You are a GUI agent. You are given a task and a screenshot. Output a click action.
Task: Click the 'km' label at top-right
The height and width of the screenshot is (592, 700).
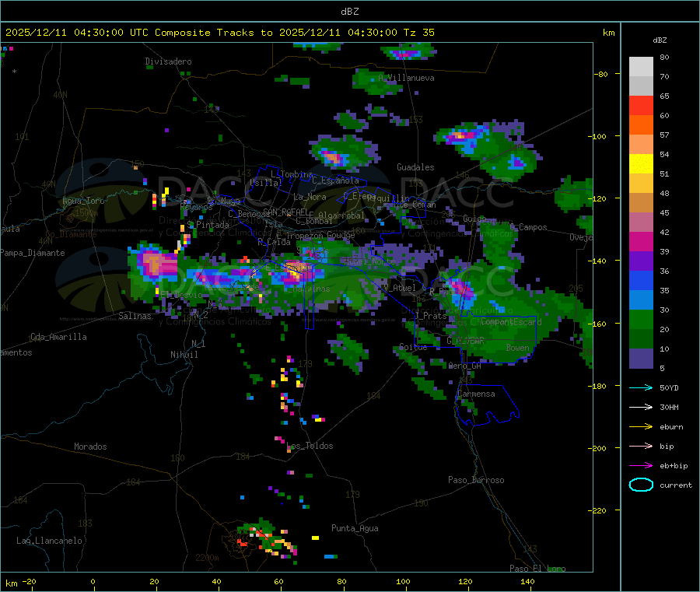(608, 33)
